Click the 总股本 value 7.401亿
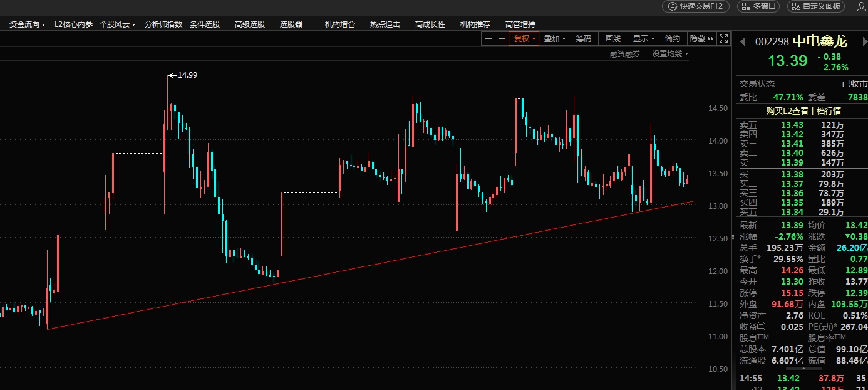The width and height of the screenshot is (868, 390). tap(787, 349)
